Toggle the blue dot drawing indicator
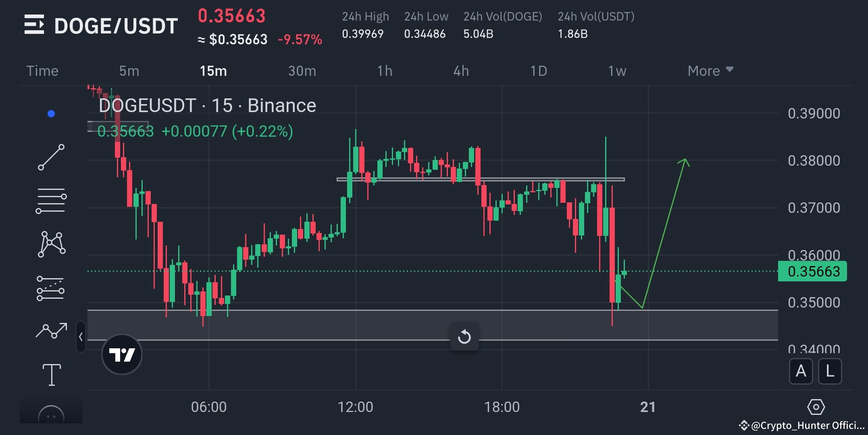 pyautogui.click(x=50, y=113)
